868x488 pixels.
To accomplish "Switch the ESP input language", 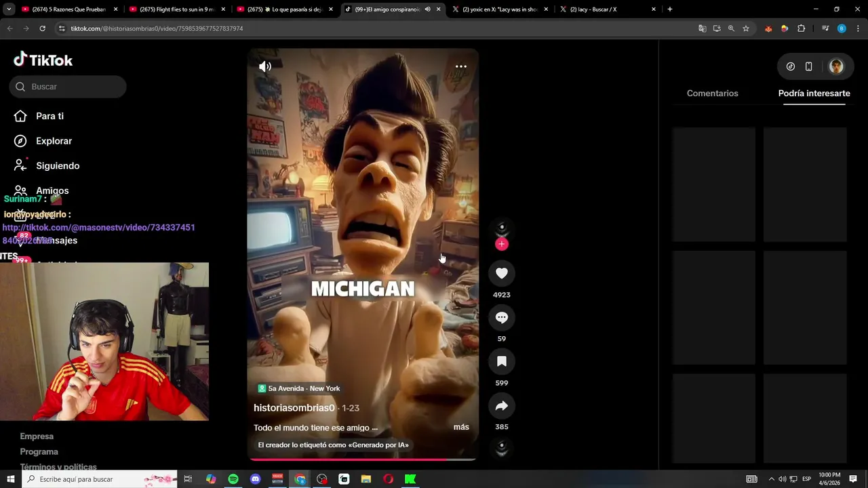I will [x=806, y=479].
